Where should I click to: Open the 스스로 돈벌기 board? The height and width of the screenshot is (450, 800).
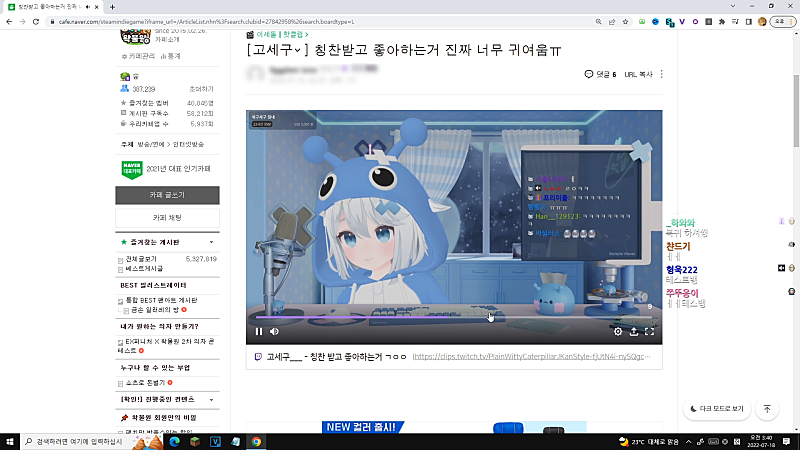(x=145, y=383)
